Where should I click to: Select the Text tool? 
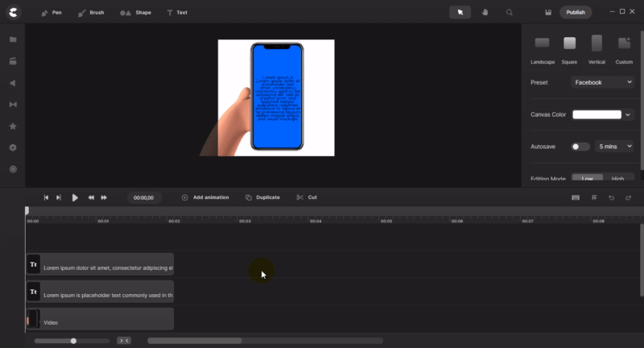coord(177,13)
